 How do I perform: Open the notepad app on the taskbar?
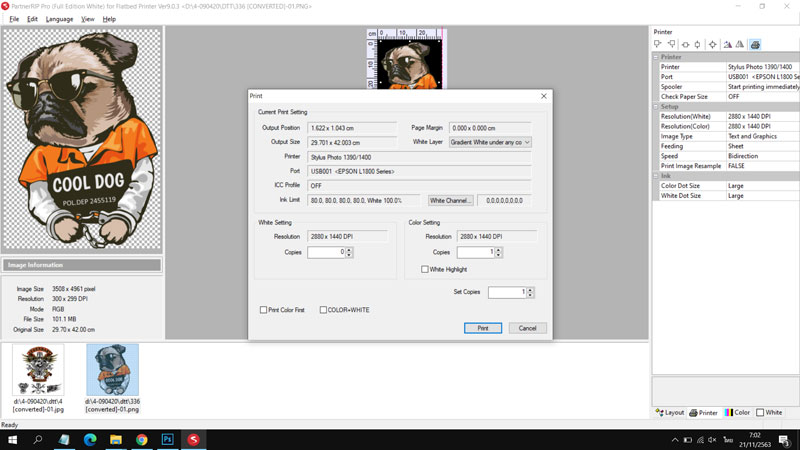point(64,439)
